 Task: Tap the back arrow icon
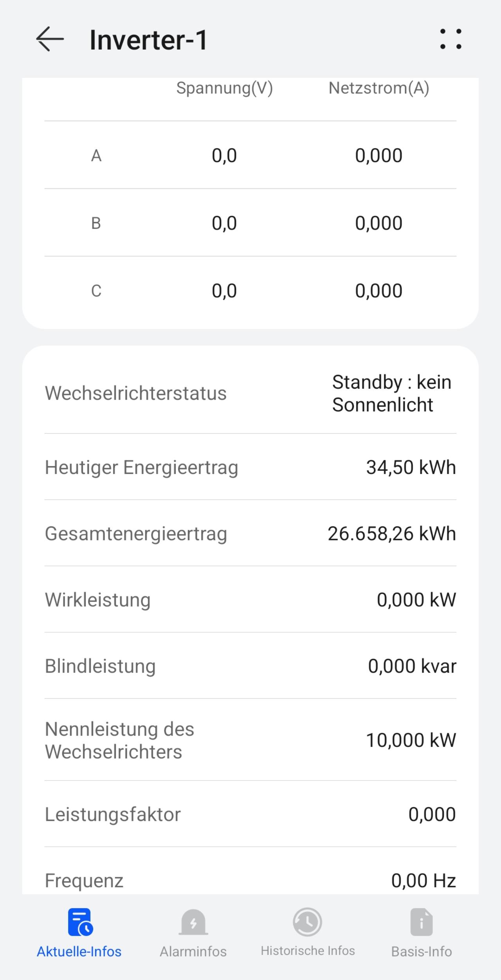click(50, 39)
